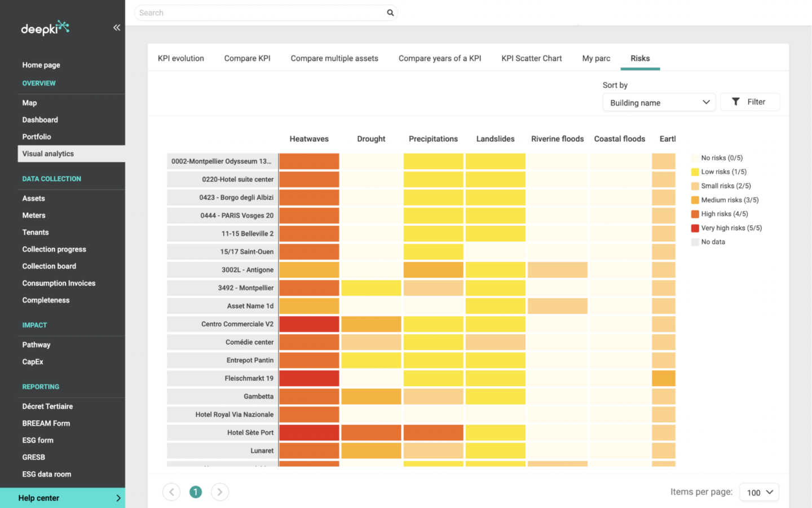Select page 1 in pagination
812x508 pixels.
[196, 492]
